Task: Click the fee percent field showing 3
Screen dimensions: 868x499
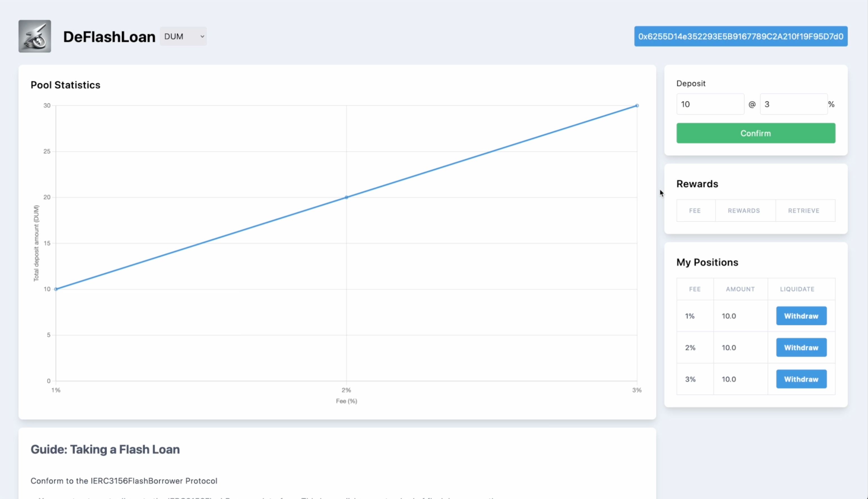Action: (793, 104)
